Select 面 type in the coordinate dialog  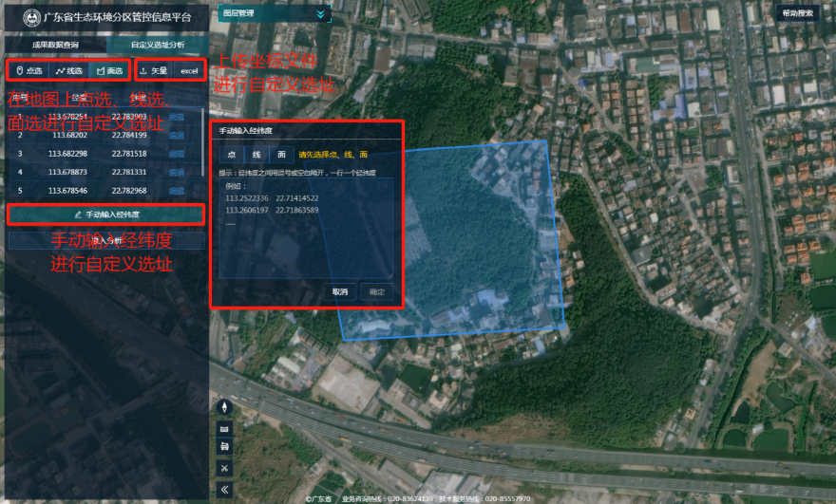(x=281, y=155)
